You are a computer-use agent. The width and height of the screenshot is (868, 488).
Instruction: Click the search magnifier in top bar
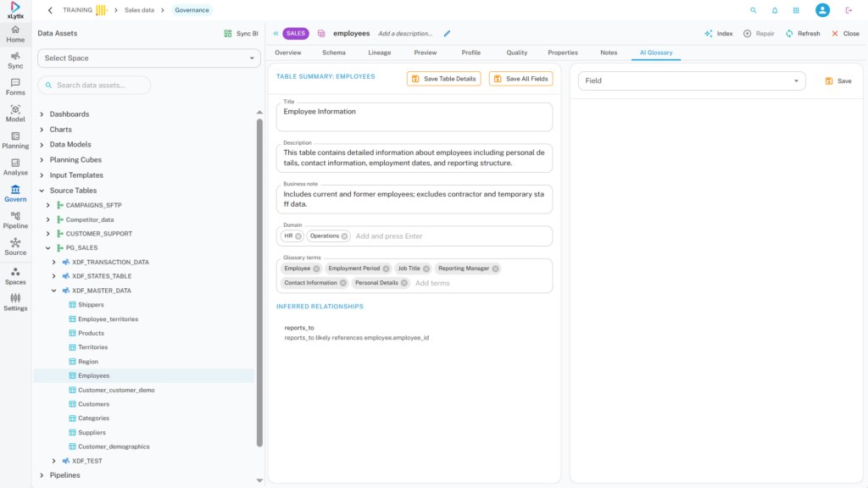(754, 10)
